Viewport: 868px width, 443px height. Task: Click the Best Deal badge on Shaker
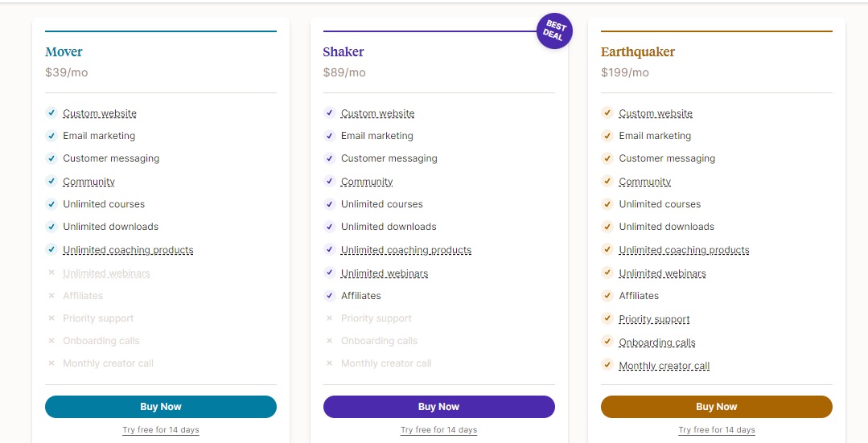(555, 31)
